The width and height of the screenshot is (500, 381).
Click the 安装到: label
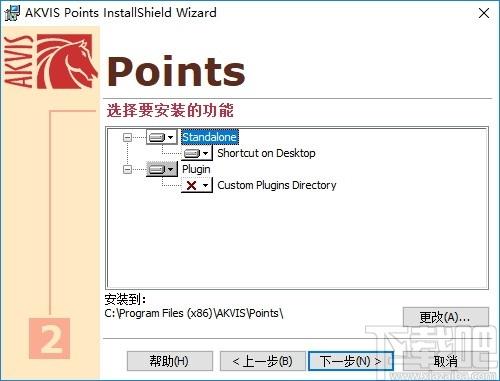[x=125, y=299]
